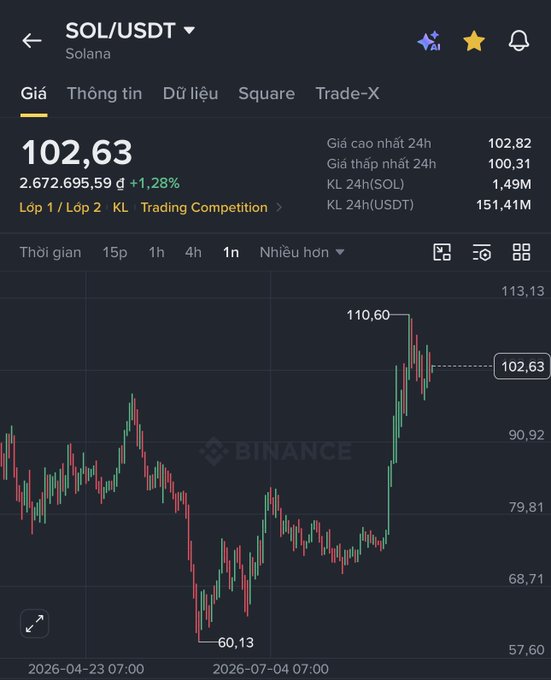Choose the 4h interval
This screenshot has width=551, height=680.
pos(193,252)
